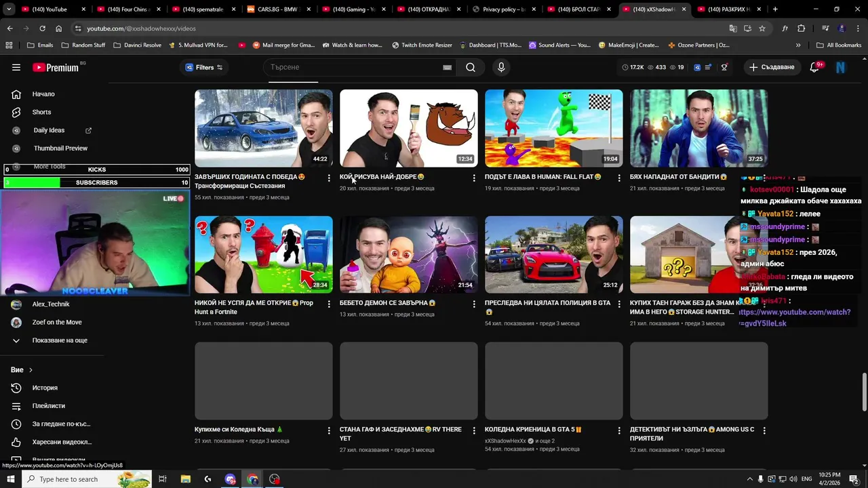868x488 pixels.
Task: Open options menu for ЗАВЪРШИХ ГОДИНАТА video
Action: [329, 178]
